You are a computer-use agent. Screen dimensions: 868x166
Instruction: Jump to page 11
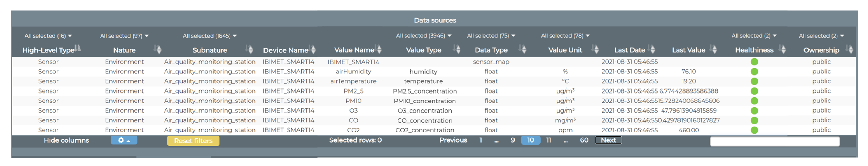click(548, 140)
